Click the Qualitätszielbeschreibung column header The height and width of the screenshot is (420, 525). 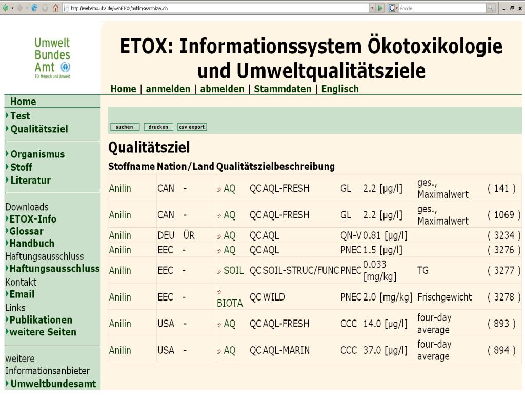[x=275, y=166]
